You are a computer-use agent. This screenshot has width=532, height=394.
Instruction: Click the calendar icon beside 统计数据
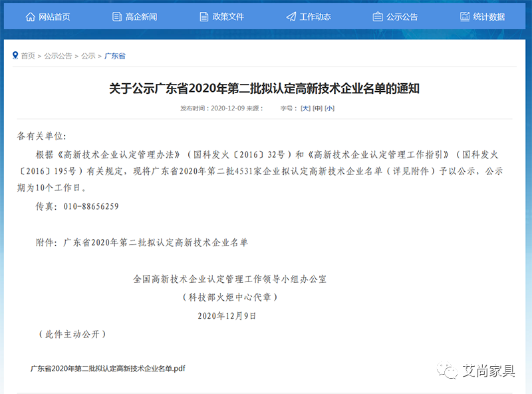465,17
